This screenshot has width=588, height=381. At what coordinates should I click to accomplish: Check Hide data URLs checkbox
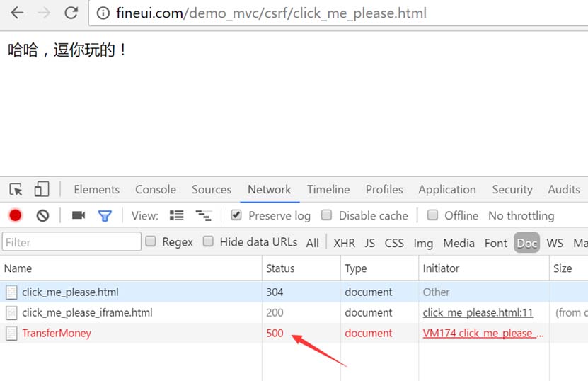[208, 241]
